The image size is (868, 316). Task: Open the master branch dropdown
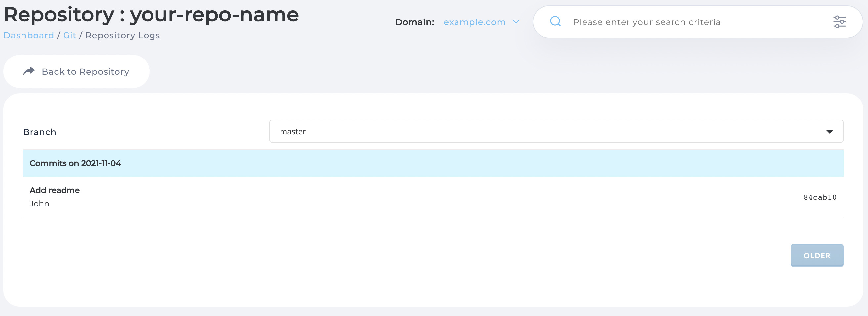[556, 131]
